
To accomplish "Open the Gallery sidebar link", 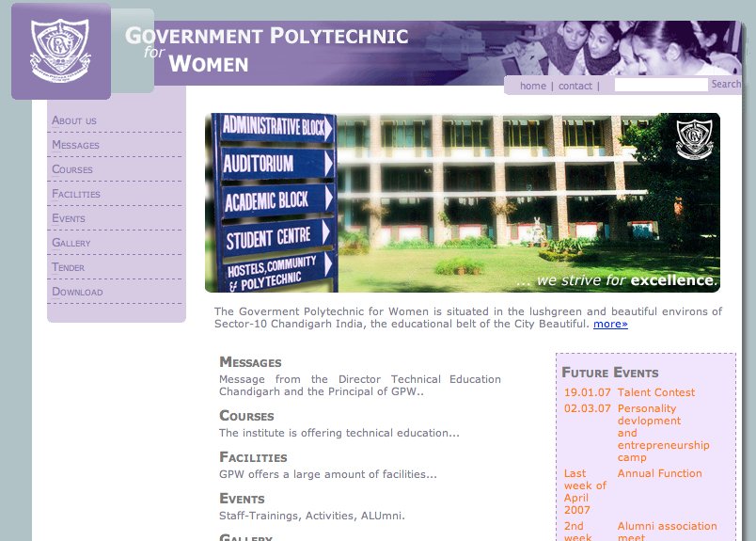I will (x=71, y=243).
